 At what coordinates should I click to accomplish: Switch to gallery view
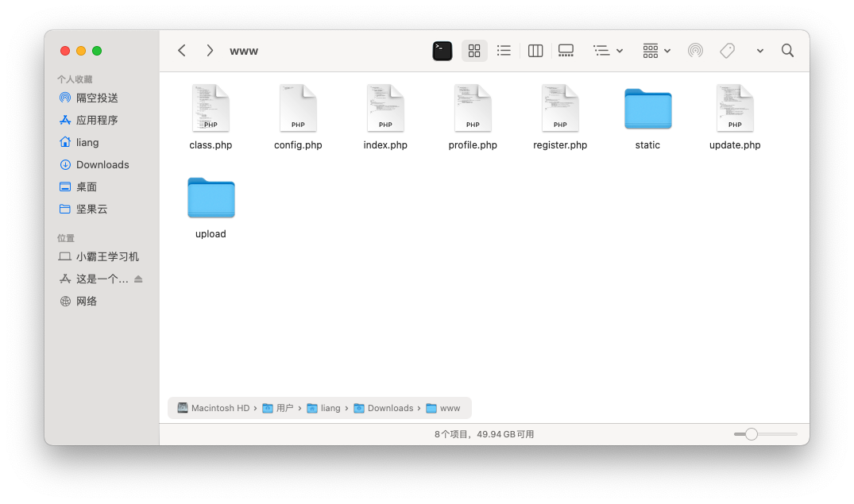coord(566,51)
